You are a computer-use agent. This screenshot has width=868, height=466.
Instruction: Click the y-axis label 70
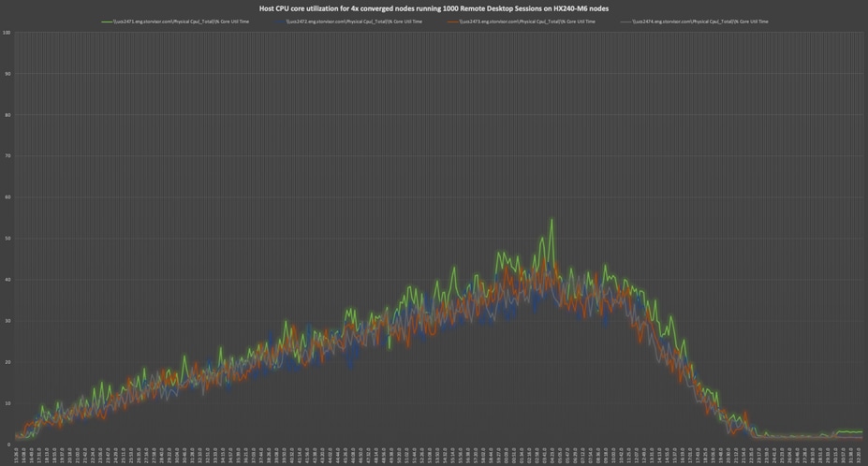click(7, 156)
